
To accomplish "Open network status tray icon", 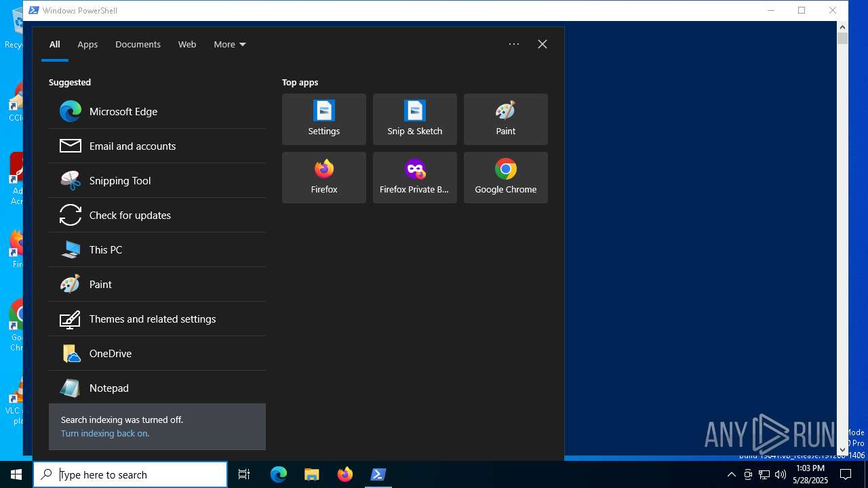I will tap(764, 474).
